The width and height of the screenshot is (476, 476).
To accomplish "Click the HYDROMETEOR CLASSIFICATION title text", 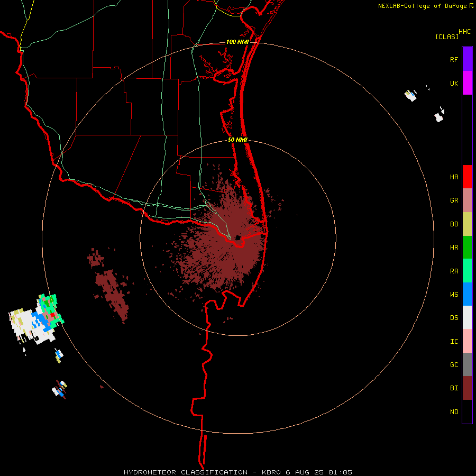I will coord(186,472).
